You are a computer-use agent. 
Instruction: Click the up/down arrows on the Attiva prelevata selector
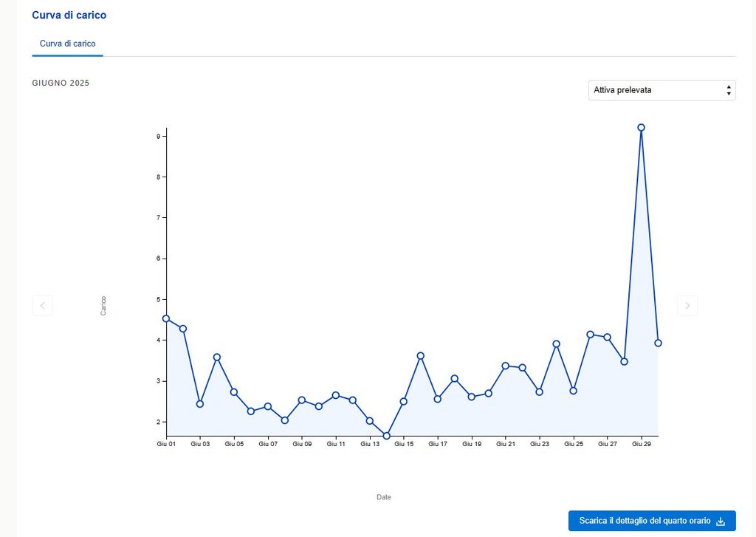729,90
